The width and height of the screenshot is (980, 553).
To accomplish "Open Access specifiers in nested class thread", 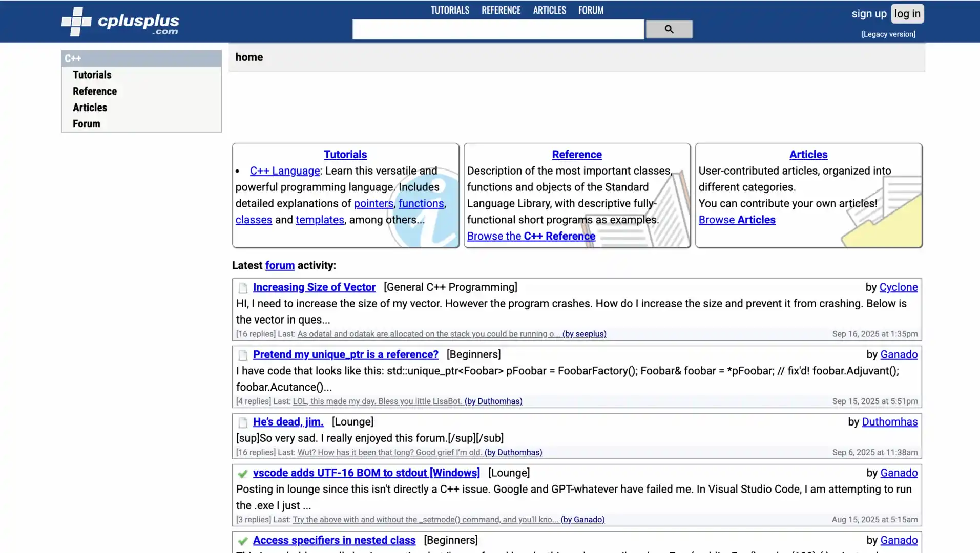I will coord(334,541).
